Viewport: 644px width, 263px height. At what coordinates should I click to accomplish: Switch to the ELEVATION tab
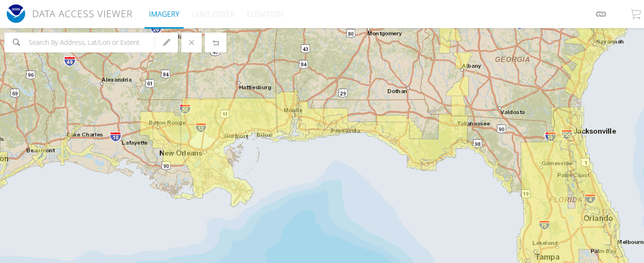[x=265, y=14]
